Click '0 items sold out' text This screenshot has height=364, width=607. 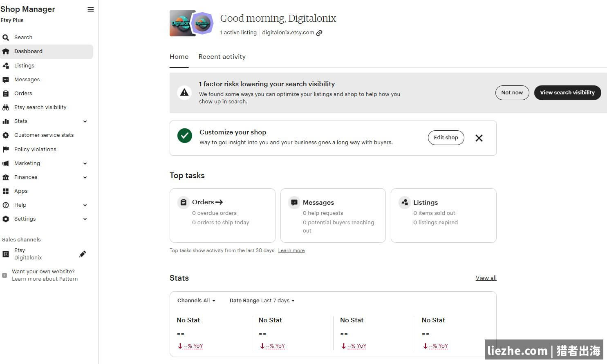point(434,213)
